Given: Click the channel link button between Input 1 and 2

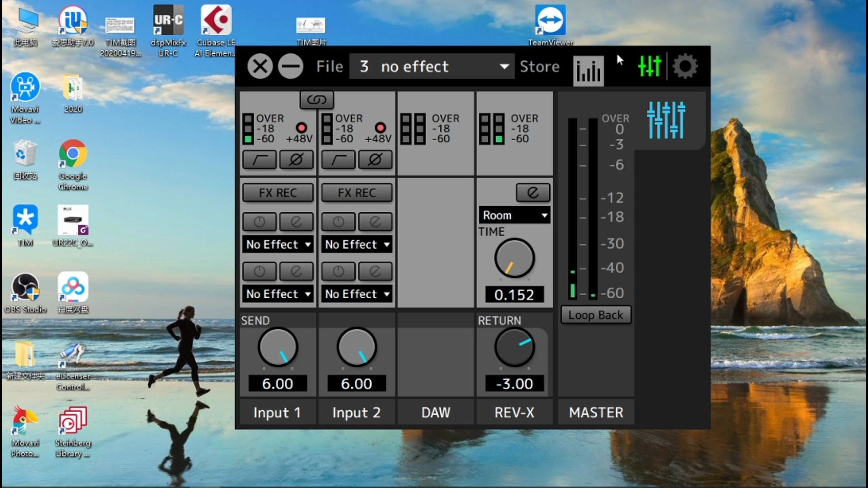Looking at the screenshot, I should point(316,99).
